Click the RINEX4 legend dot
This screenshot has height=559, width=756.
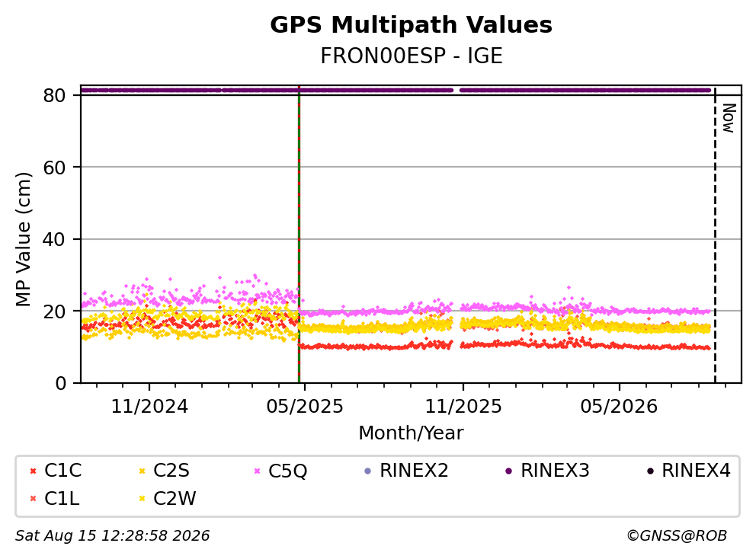point(650,471)
